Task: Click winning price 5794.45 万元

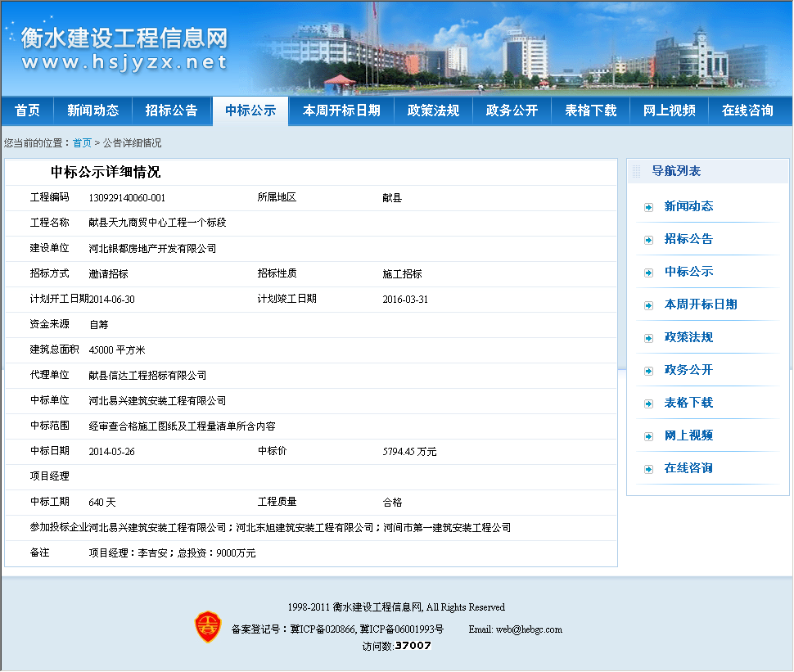Action: point(409,452)
